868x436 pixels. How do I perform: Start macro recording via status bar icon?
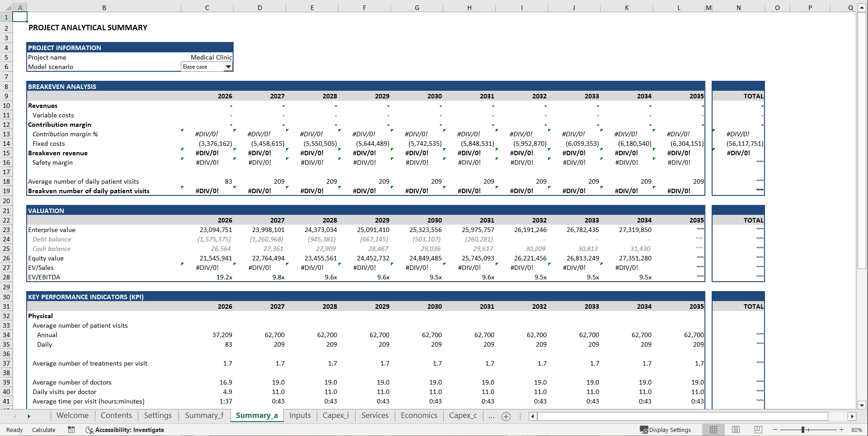[x=71, y=430]
